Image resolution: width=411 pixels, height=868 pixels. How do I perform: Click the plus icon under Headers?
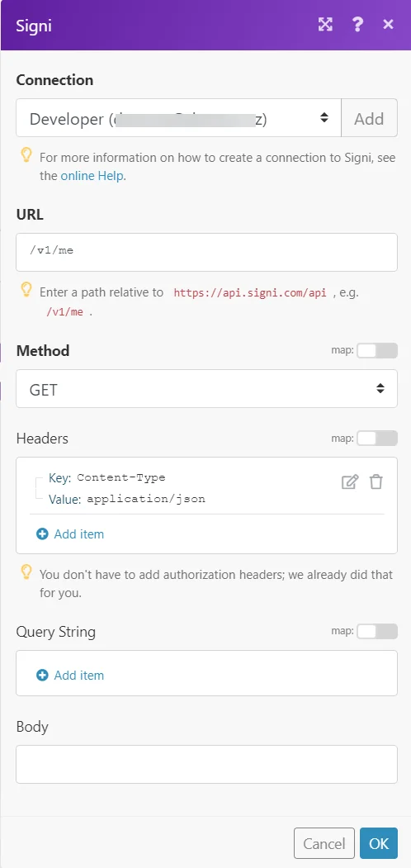coord(42,534)
